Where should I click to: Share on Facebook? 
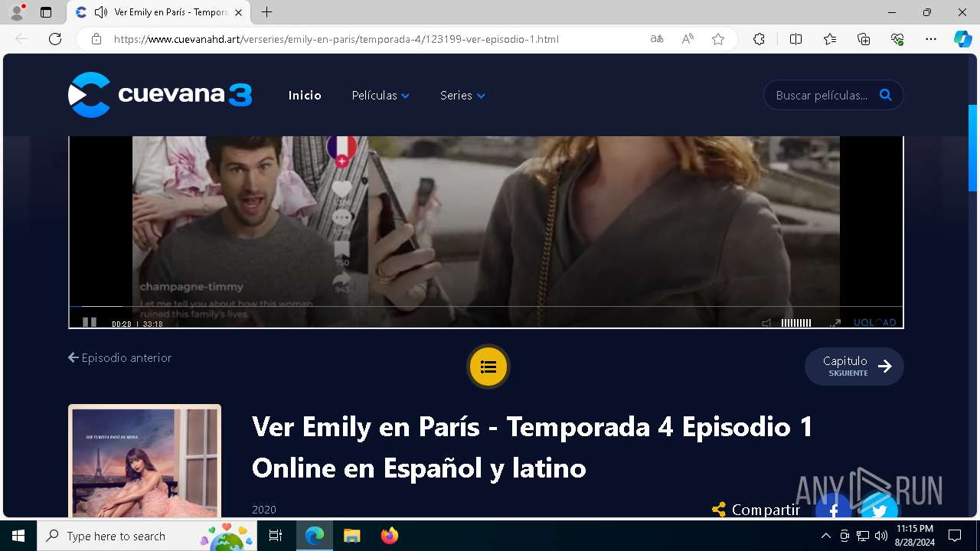tap(834, 508)
